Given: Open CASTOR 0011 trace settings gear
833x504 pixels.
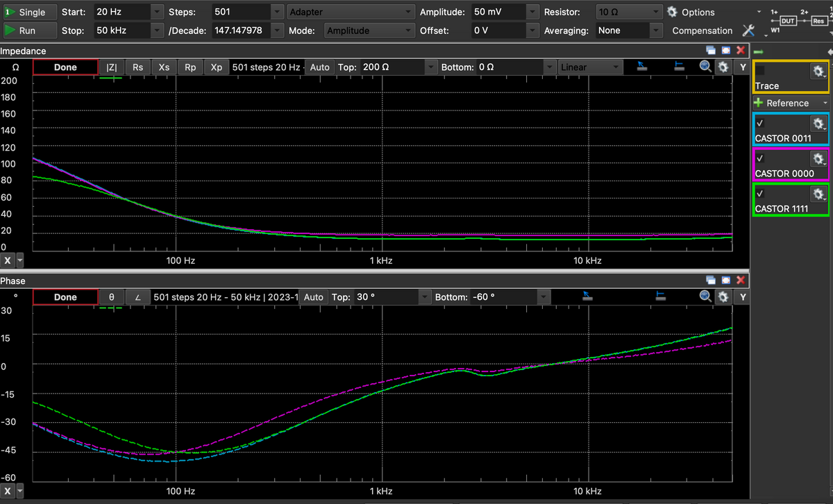Looking at the screenshot, I should [x=818, y=122].
